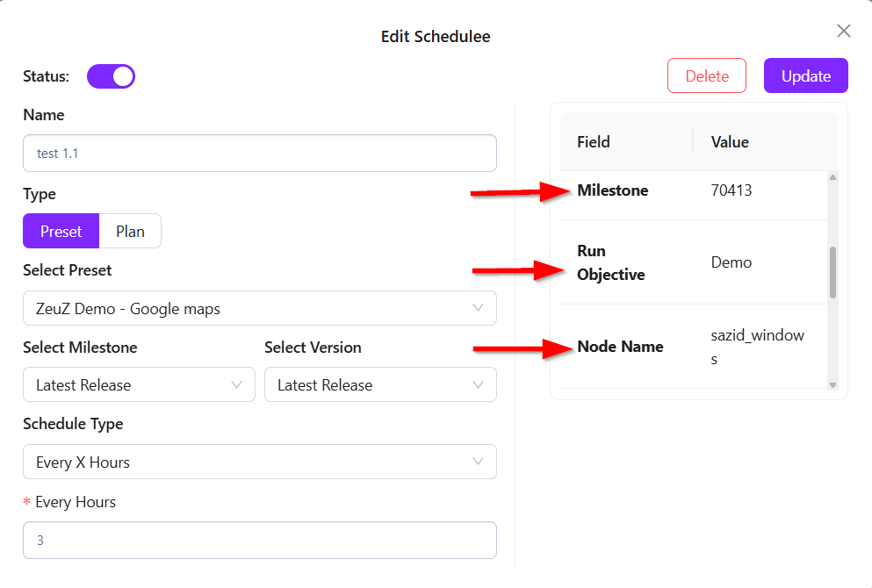
Task: Select the Preset type option
Action: pyautogui.click(x=61, y=232)
